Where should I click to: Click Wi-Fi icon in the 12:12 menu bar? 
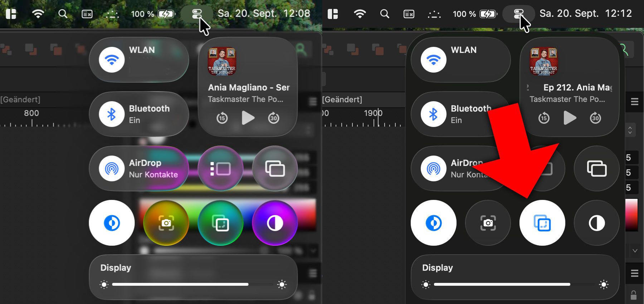pos(360,14)
